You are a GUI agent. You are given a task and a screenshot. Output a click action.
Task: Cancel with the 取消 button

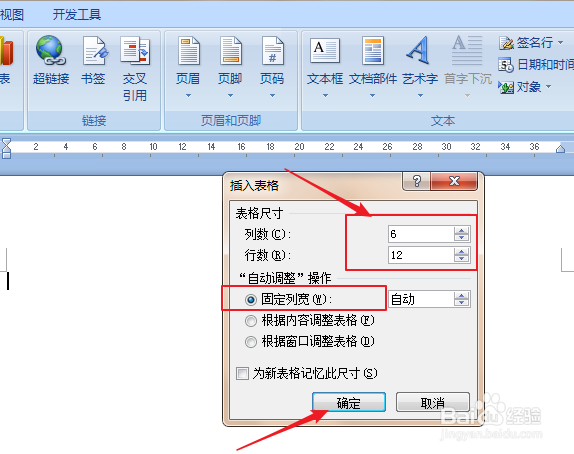pos(433,402)
